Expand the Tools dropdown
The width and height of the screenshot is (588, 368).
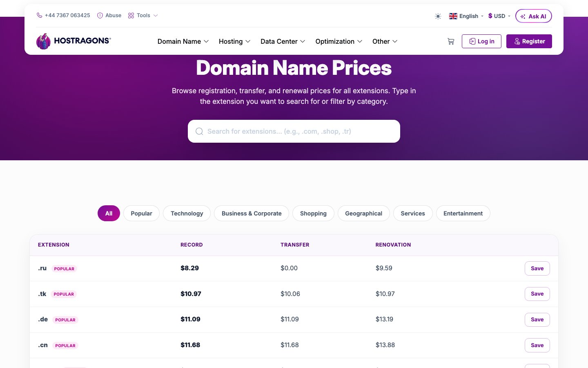[x=143, y=15]
